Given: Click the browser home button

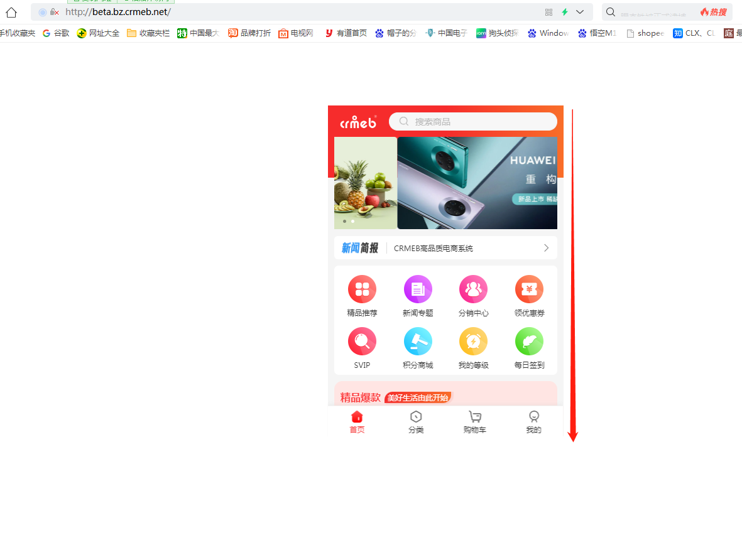Looking at the screenshot, I should pyautogui.click(x=11, y=13).
